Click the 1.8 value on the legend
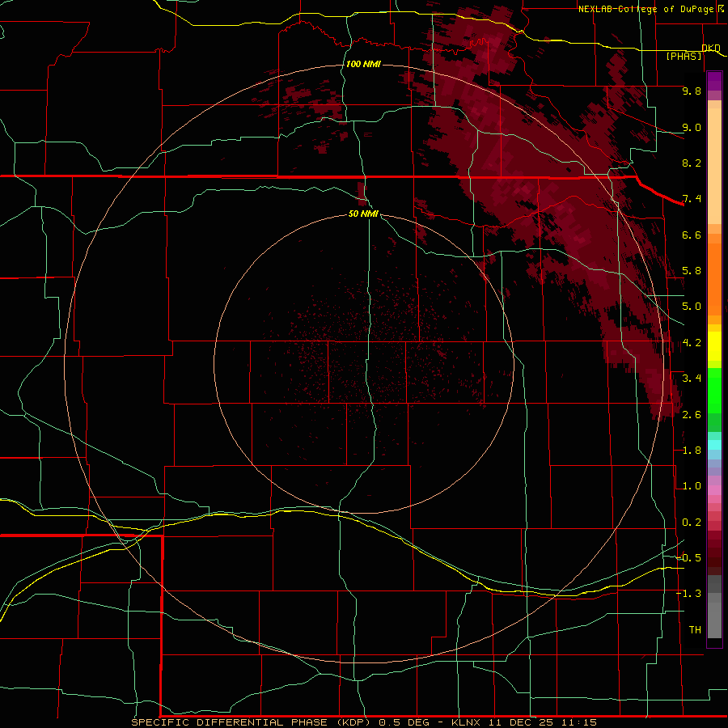This screenshot has width=728, height=728. 692,451
